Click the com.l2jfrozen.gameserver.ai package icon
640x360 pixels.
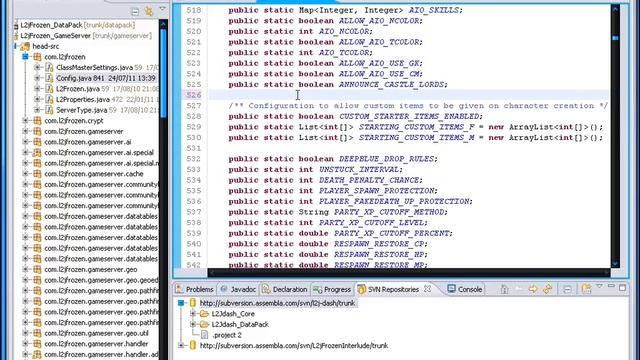pyautogui.click(x=37, y=142)
